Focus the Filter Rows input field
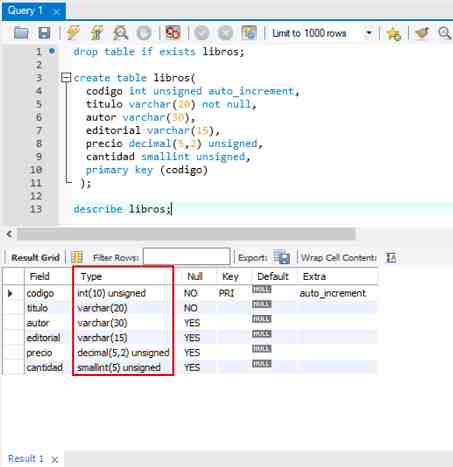Image resolution: width=453 pixels, height=467 pixels. click(186, 257)
